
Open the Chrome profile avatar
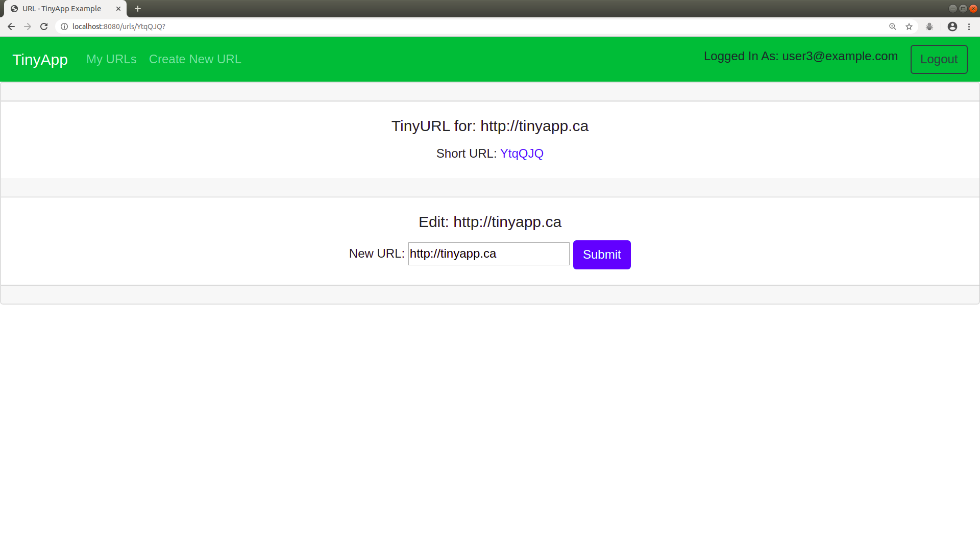[x=952, y=27]
